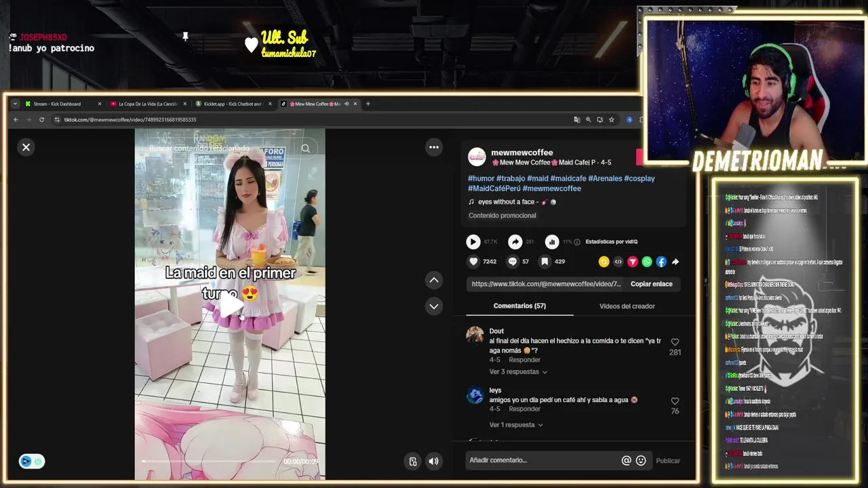Click the browser back arrow
Image resolution: width=868 pixels, height=488 pixels.
[16, 120]
